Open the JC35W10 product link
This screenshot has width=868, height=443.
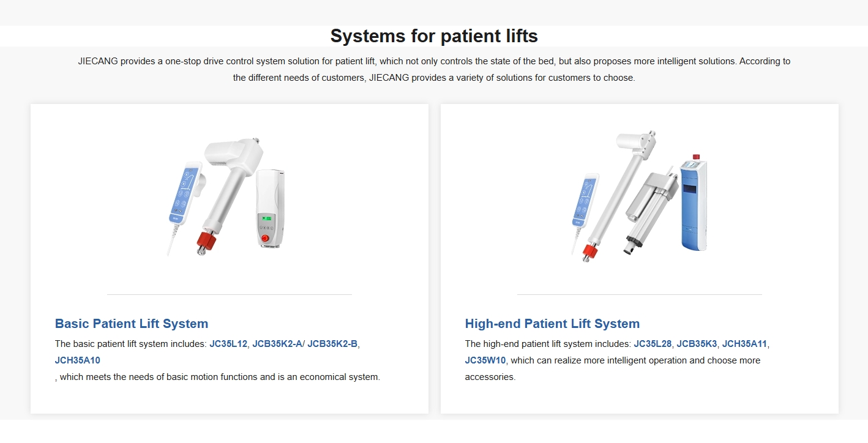pyautogui.click(x=485, y=360)
